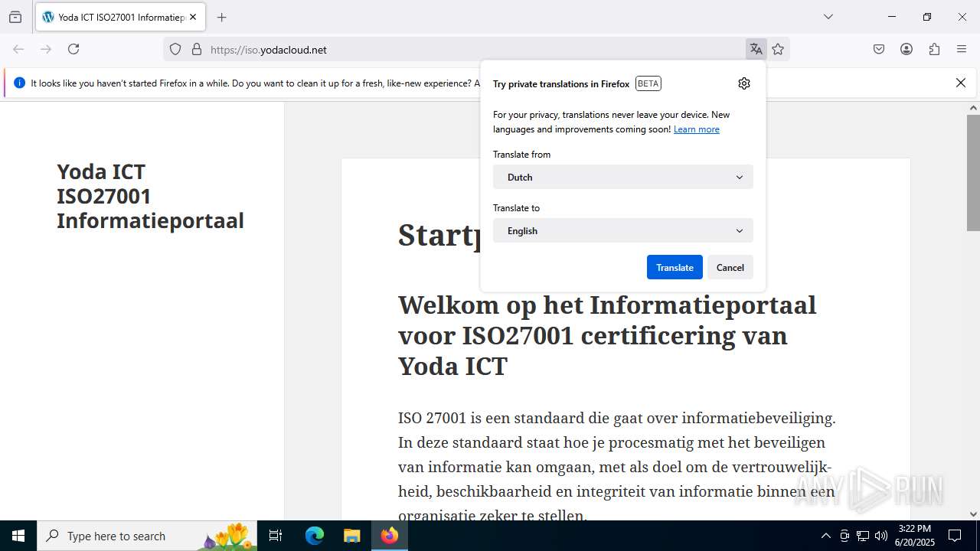The height and width of the screenshot is (551, 980).
Task: Launch Microsoft Edge from taskbar
Action: pos(315,536)
